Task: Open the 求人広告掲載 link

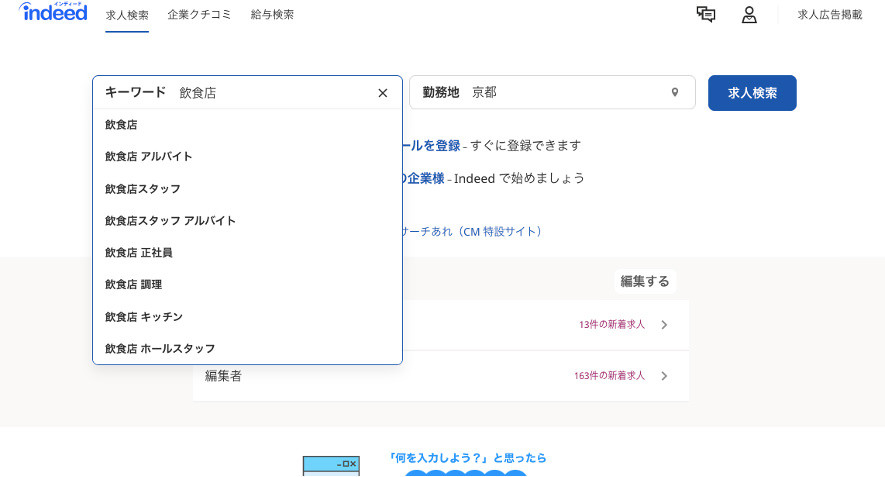Action: (x=829, y=15)
